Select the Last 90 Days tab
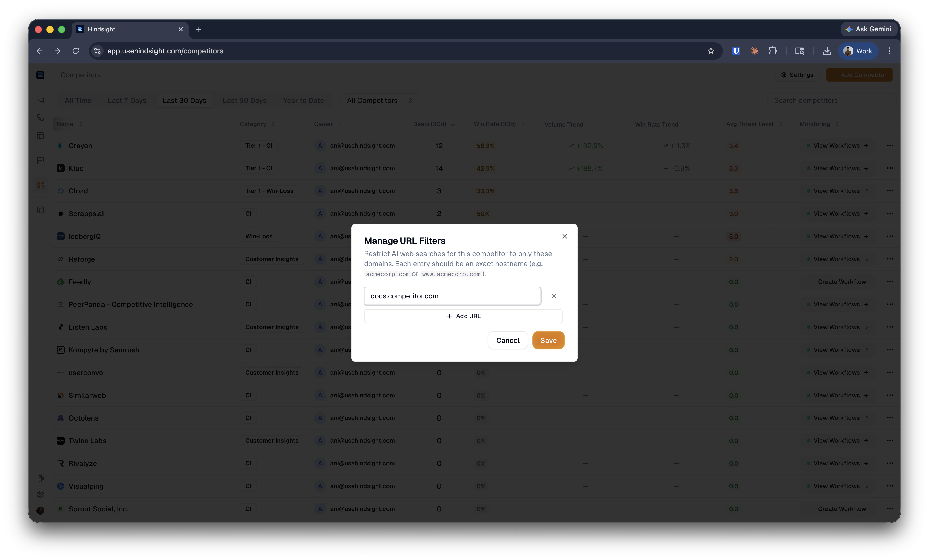The image size is (929, 560). [244, 100]
